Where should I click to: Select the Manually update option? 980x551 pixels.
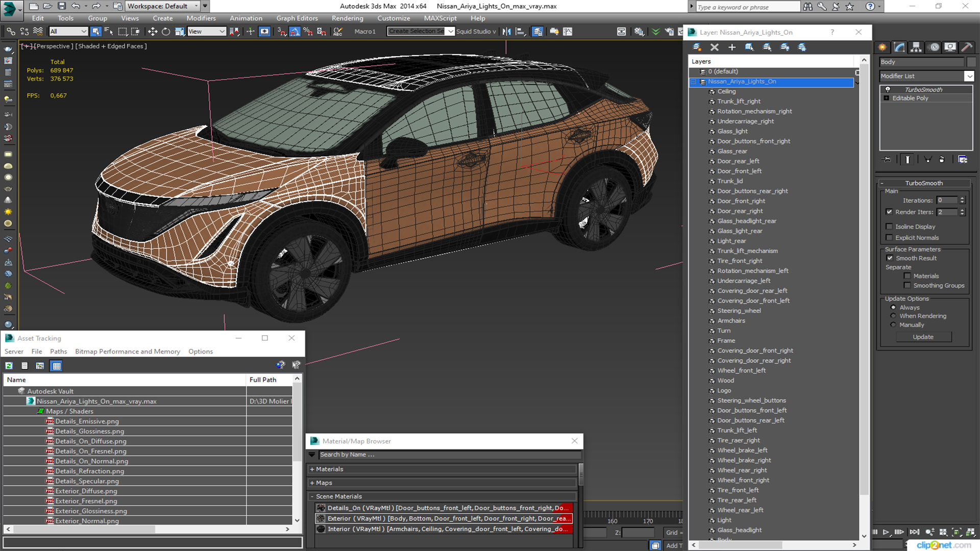click(893, 324)
